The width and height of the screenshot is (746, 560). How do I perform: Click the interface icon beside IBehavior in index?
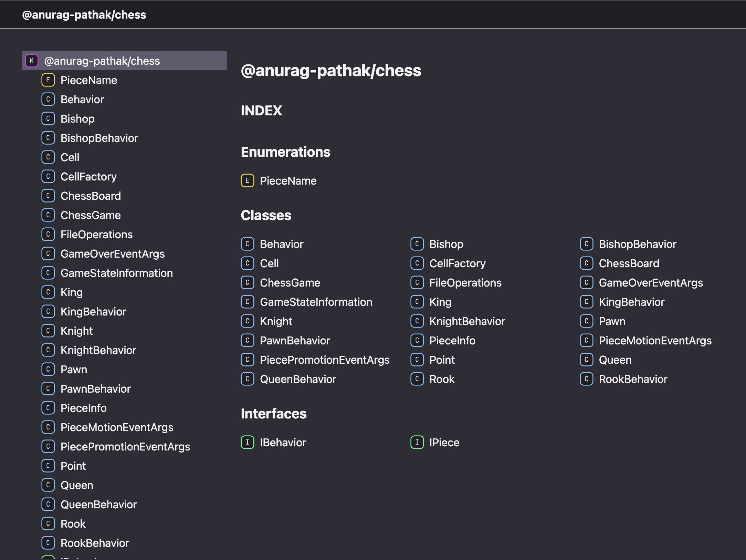pos(247,443)
